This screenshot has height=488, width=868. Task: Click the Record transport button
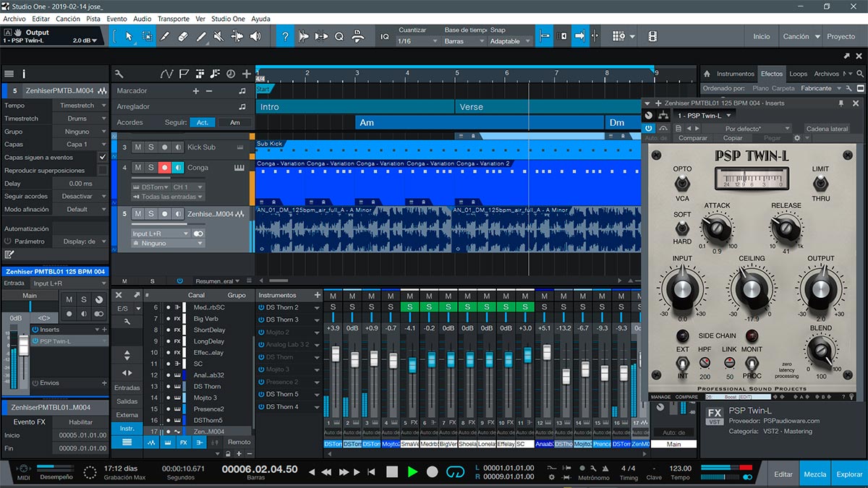[433, 471]
